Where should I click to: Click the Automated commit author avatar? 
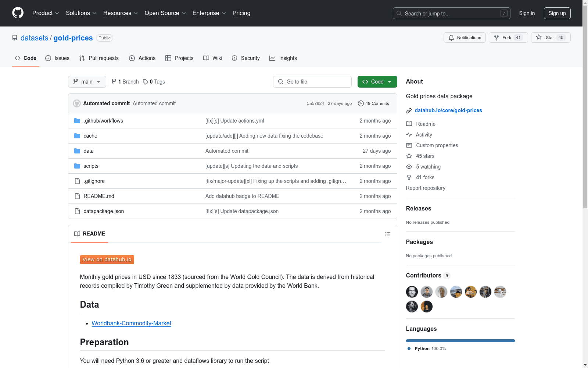pos(77,103)
